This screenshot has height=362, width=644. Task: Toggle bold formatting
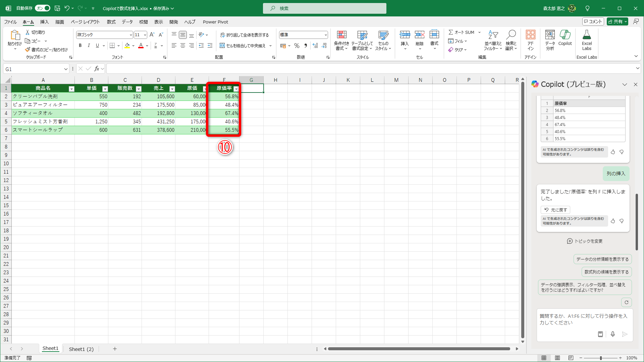(80, 46)
